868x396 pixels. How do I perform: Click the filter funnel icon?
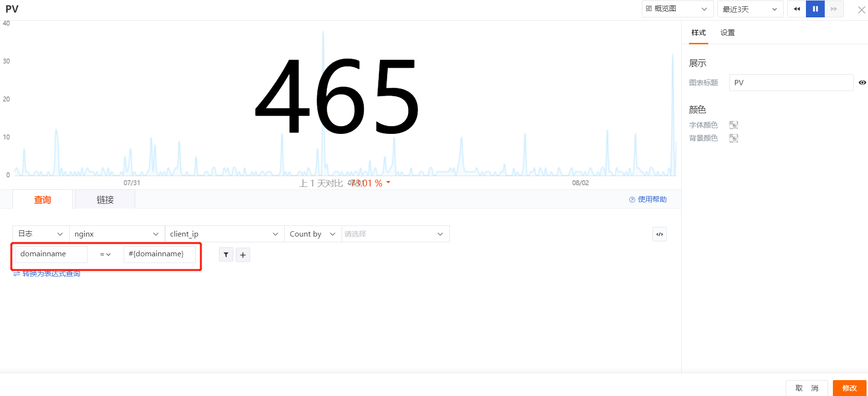click(x=226, y=255)
